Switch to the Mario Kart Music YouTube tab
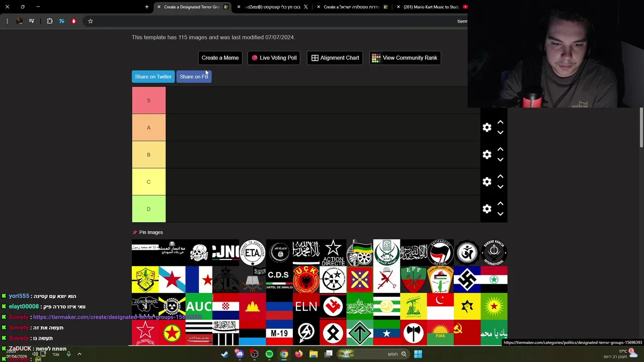Viewport: 644px width, 362px height. click(431, 7)
